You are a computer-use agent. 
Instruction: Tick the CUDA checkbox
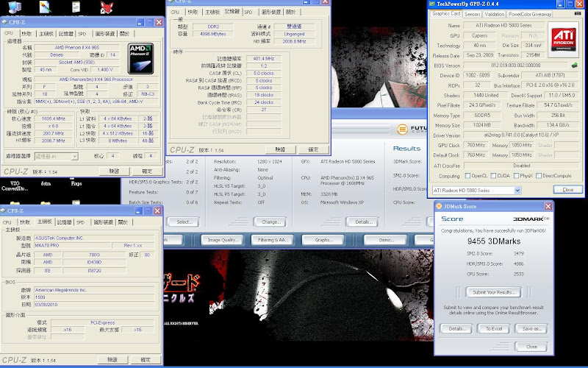[x=493, y=176]
